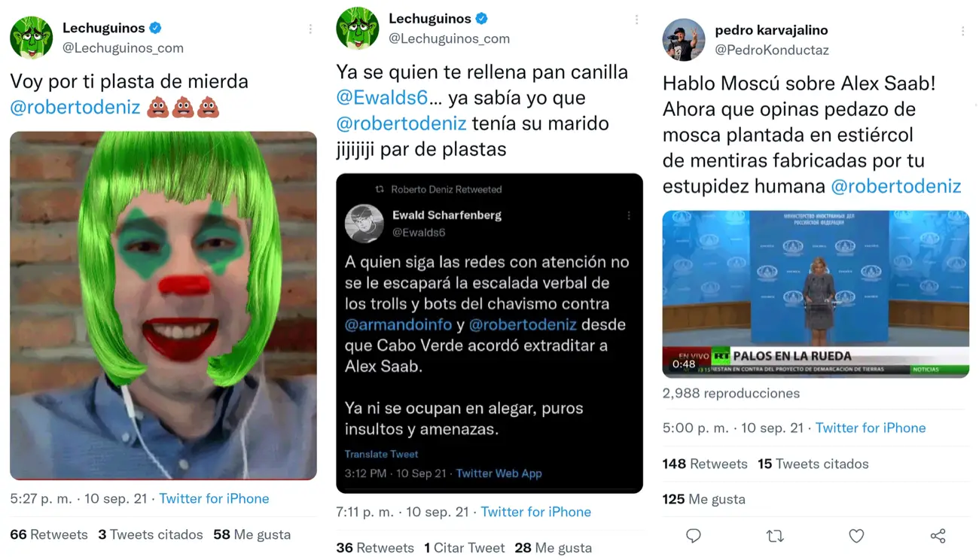Image resolution: width=979 pixels, height=560 pixels.
Task: Open the more options menu on pedro karvajalino's tweet
Action: click(962, 32)
